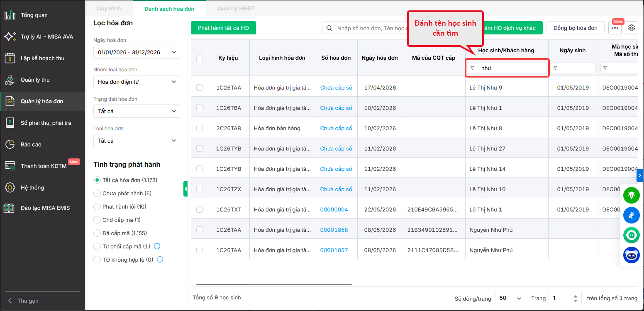Screen dimensions: 644x311
Task: Focus the Học sinh/Khách hàng filter field containing như
Action: click(507, 68)
